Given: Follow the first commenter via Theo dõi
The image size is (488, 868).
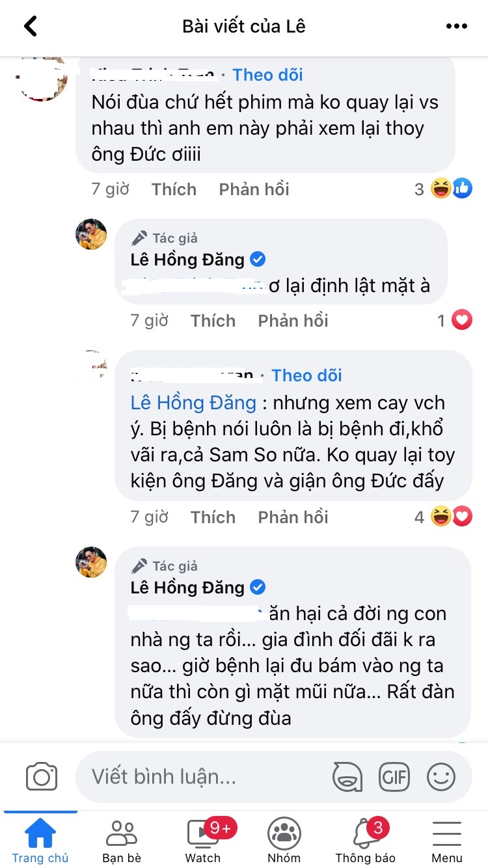Looking at the screenshot, I should [x=267, y=75].
